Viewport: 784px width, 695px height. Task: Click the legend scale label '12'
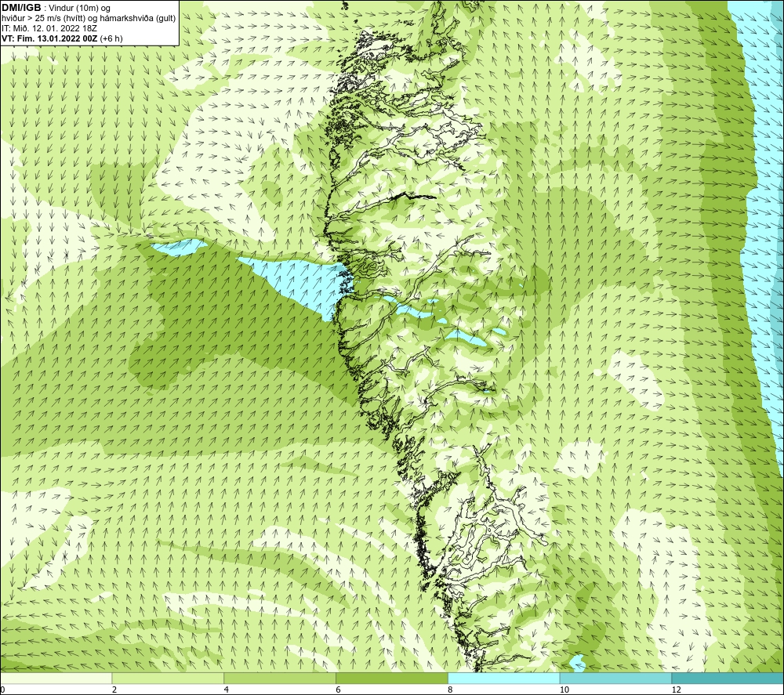point(677,690)
